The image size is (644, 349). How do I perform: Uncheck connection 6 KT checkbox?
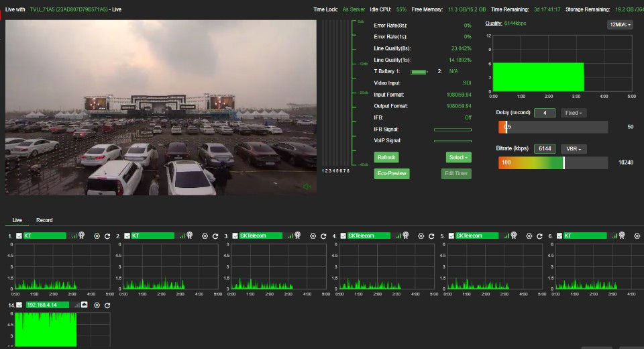click(x=559, y=236)
